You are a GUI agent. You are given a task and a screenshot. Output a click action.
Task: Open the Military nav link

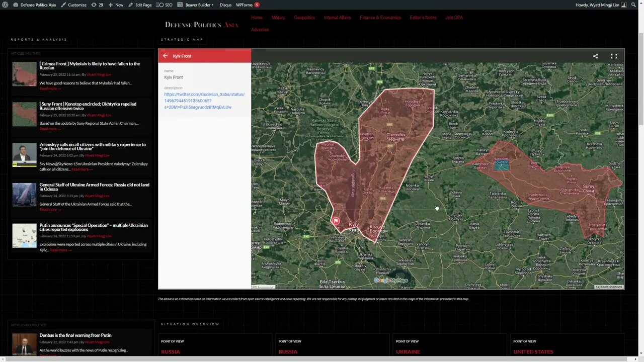(x=278, y=18)
